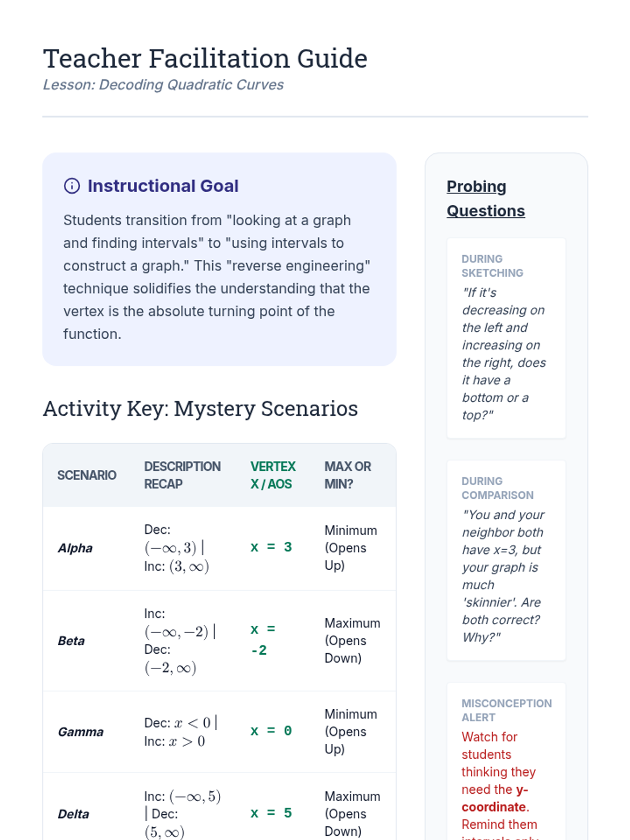Click the SCENARIO column header

tap(87, 475)
